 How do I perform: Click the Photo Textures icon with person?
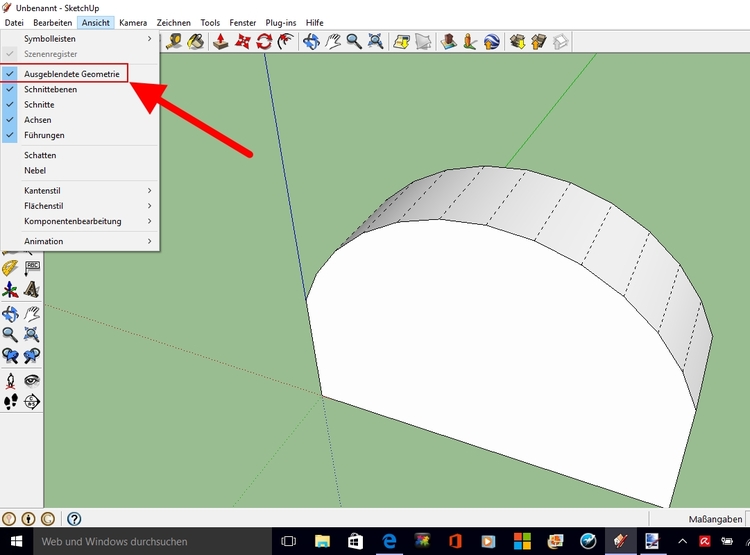pos(470,42)
